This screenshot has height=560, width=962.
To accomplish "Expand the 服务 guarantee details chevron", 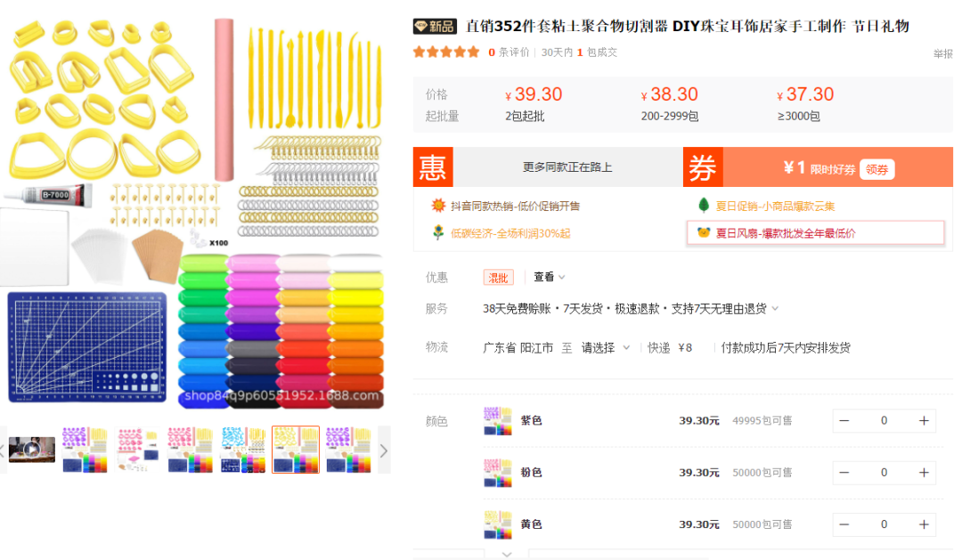I will click(x=772, y=309).
